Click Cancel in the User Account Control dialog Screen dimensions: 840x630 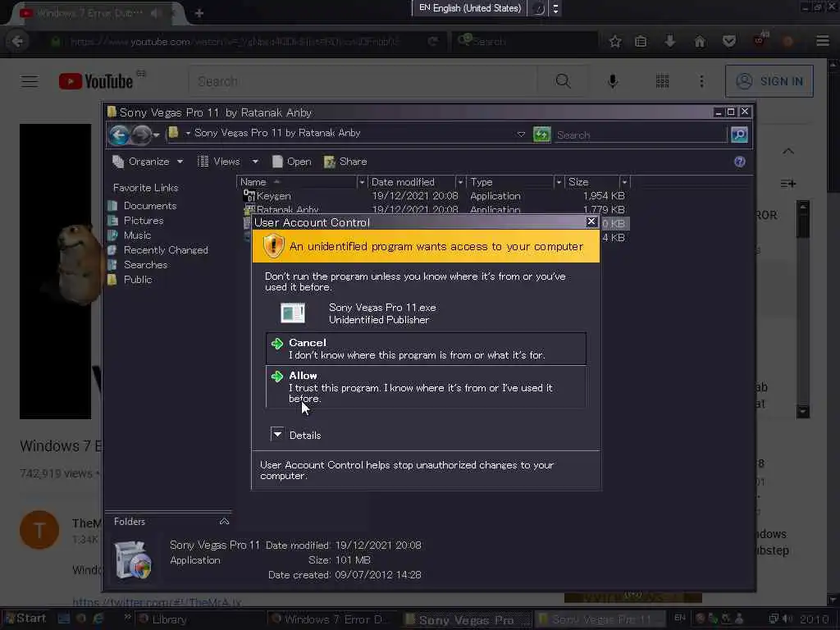click(426, 348)
